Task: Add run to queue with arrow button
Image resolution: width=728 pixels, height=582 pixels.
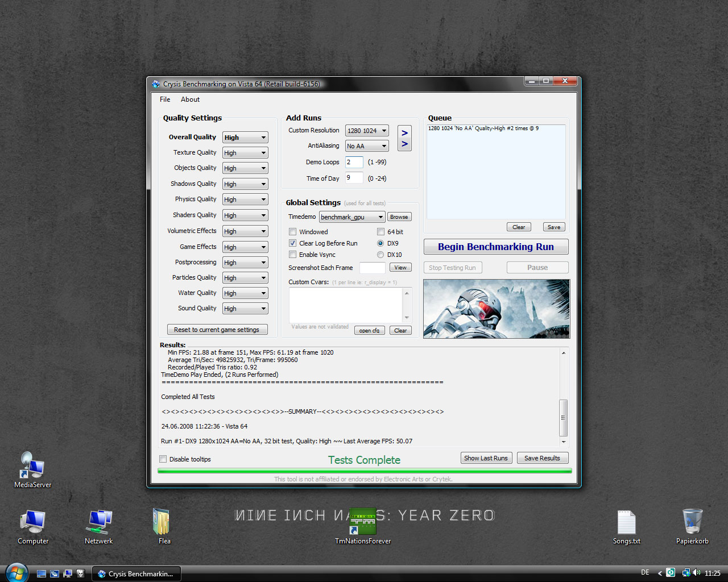Action: pyautogui.click(x=404, y=138)
